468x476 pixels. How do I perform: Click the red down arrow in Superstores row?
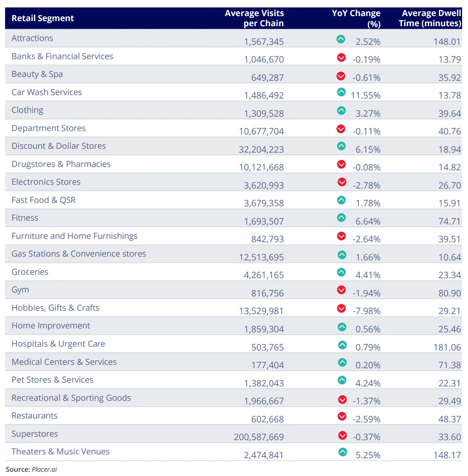(342, 435)
